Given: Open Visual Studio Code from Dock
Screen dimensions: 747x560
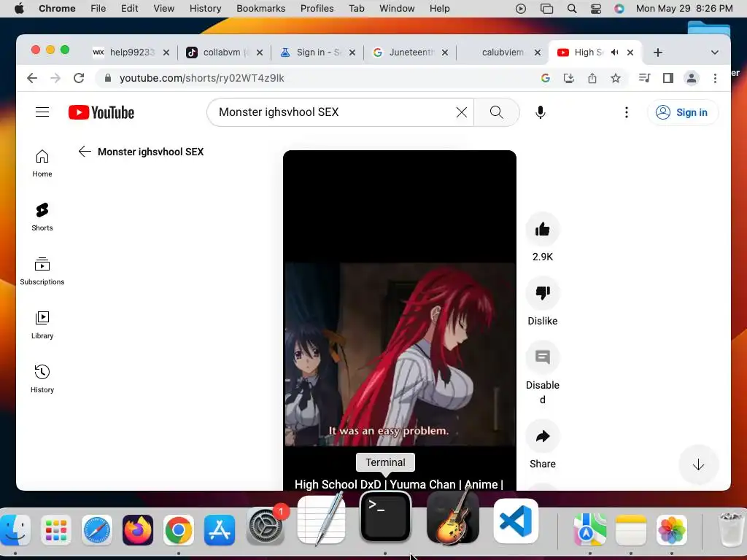Looking at the screenshot, I should click(x=516, y=521).
